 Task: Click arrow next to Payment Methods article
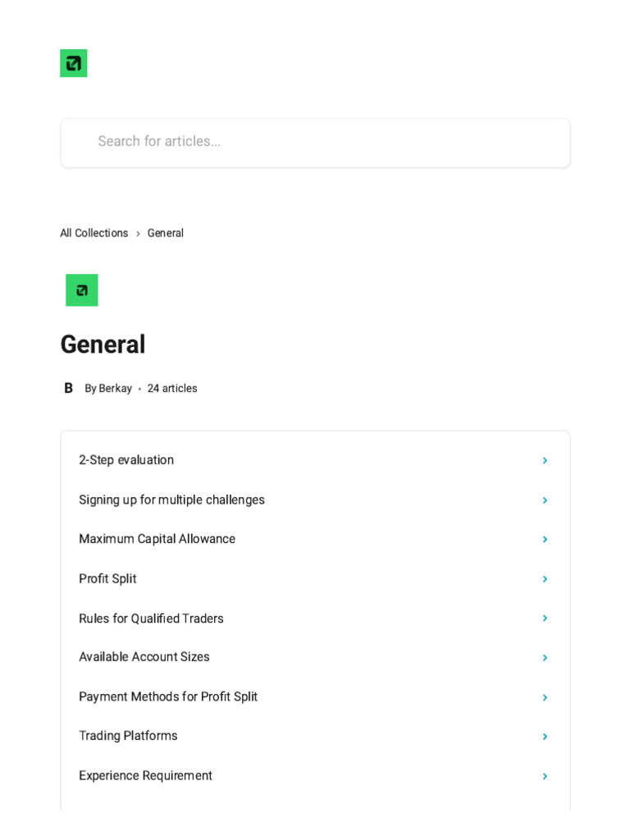(545, 697)
